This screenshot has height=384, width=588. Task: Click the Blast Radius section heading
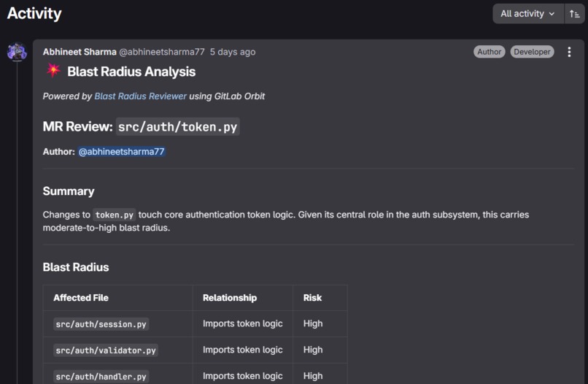(76, 267)
